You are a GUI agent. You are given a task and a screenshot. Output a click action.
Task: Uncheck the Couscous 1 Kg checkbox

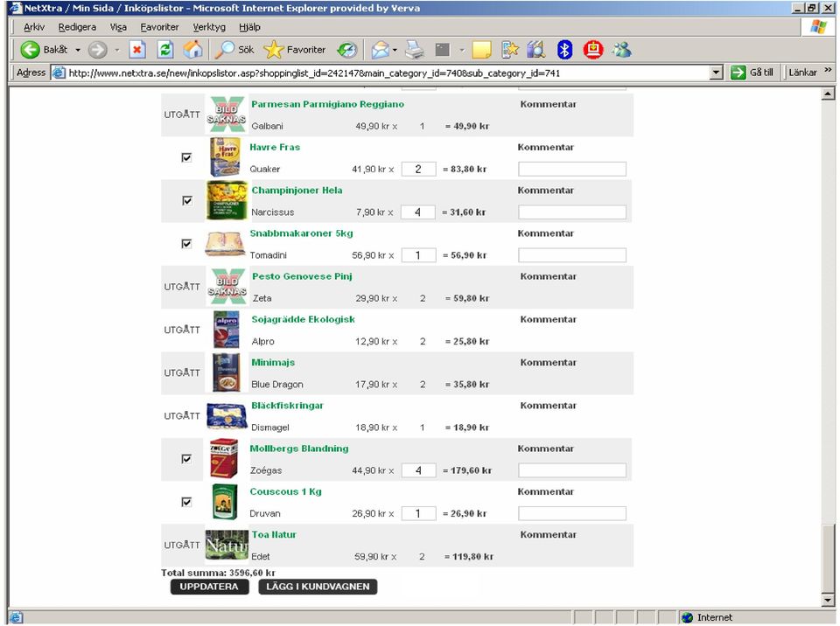pos(186,502)
